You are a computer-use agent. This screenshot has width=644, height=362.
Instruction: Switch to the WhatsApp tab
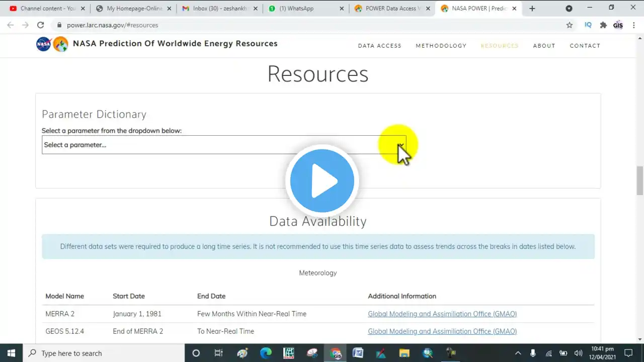pyautogui.click(x=306, y=9)
